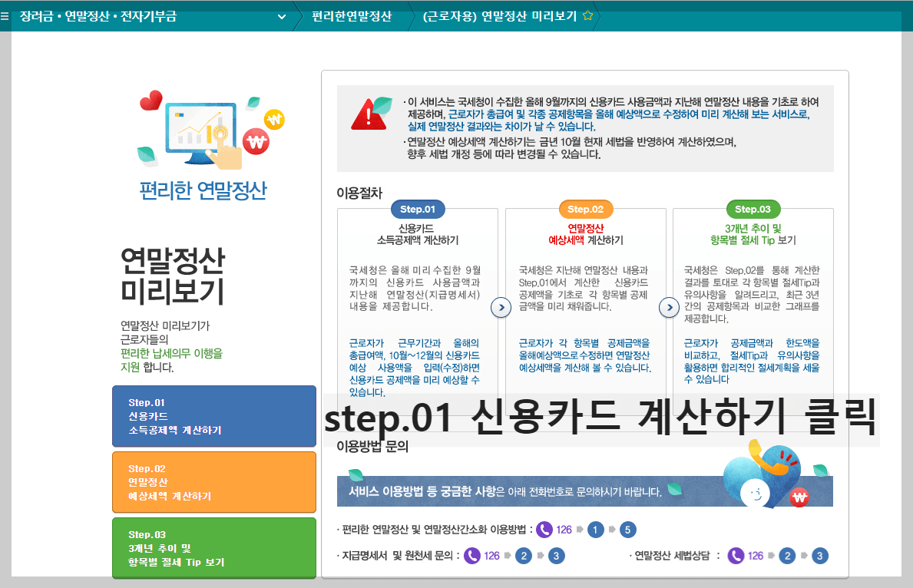Select Step.03 항목별 절세 Tip 보기 button
This screenshot has height=588, width=913.
click(214, 547)
